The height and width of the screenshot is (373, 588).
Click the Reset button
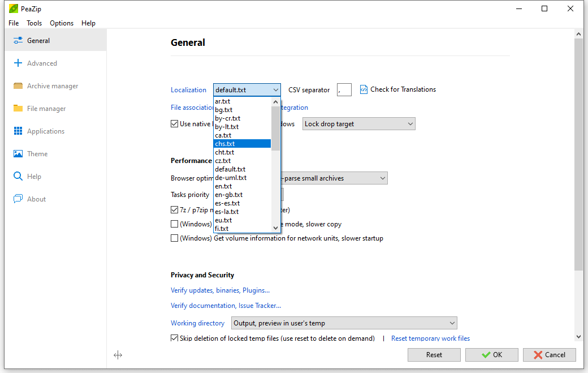coord(434,355)
